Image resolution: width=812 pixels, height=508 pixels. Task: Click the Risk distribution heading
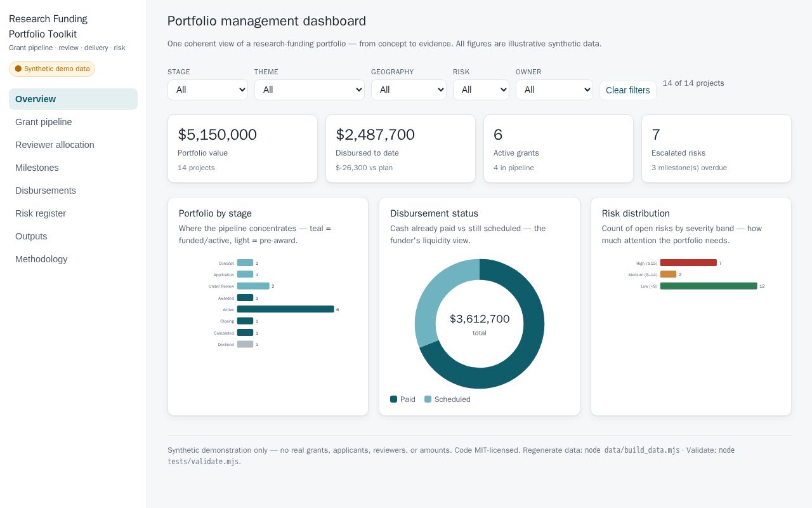pos(636,213)
